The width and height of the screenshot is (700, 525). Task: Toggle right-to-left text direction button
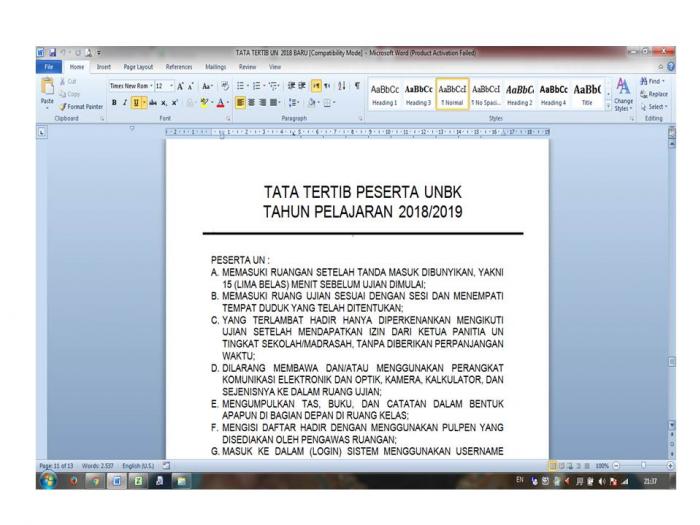(327, 86)
